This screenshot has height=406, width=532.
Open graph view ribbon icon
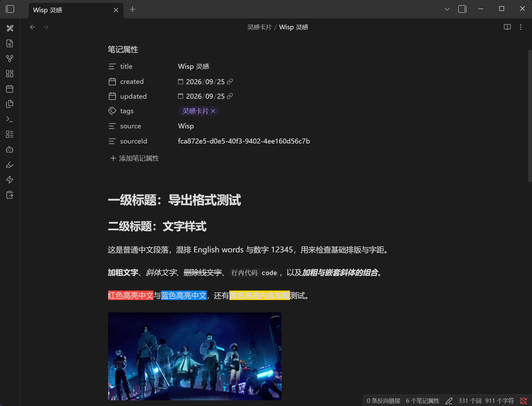[10, 58]
